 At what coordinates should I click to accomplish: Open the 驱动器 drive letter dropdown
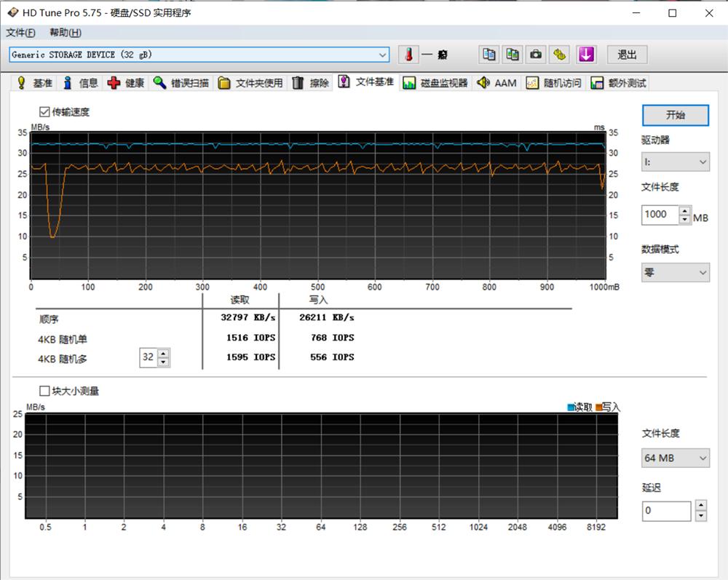675,162
